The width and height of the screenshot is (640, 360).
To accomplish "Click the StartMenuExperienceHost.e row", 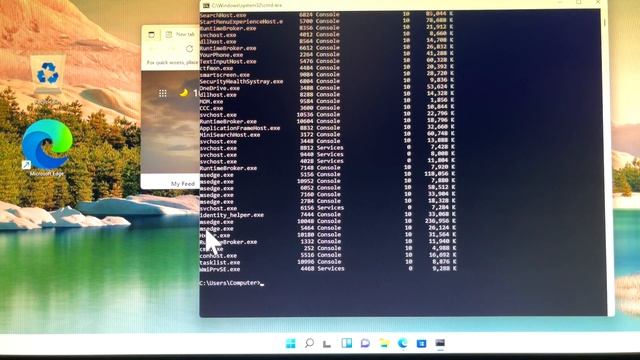I will (x=327, y=21).
